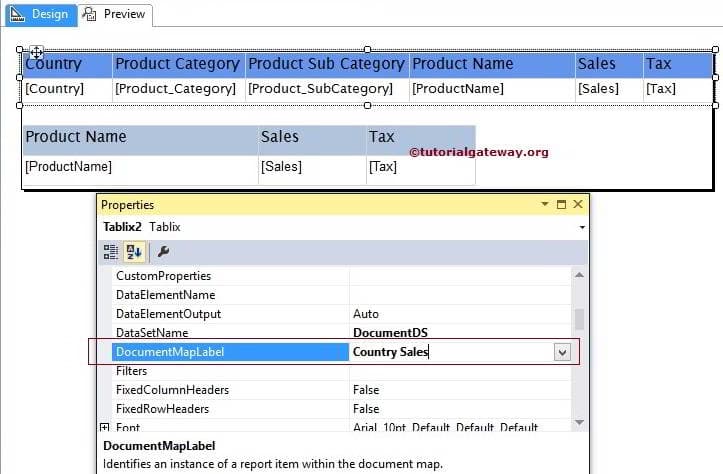
Task: Select the [Product_Category] data cell
Action: 179,89
